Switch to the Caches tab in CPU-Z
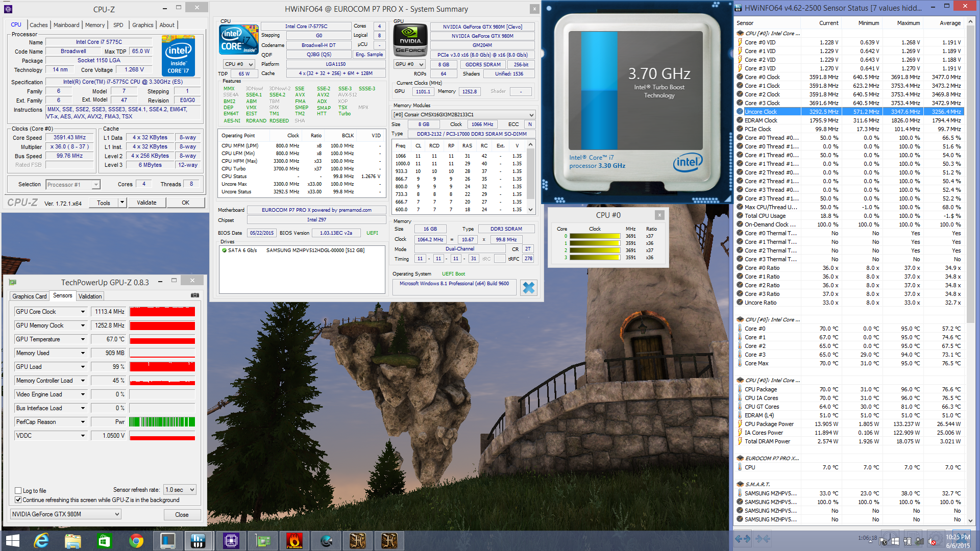 coord(38,25)
